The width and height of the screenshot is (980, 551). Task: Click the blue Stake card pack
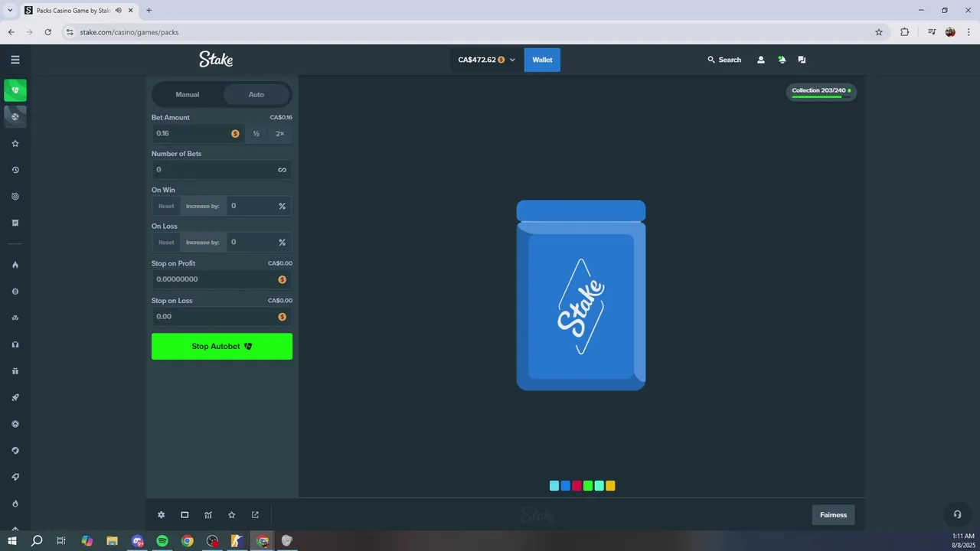[581, 295]
